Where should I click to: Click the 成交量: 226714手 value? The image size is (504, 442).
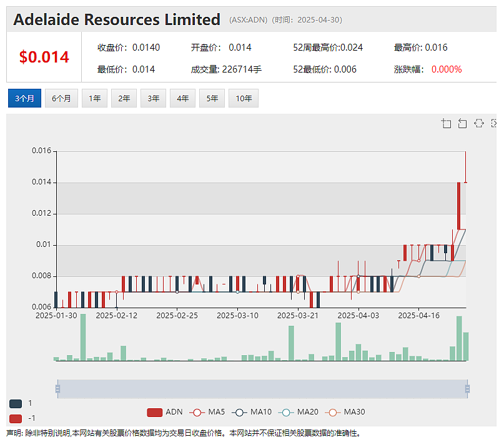(x=226, y=69)
